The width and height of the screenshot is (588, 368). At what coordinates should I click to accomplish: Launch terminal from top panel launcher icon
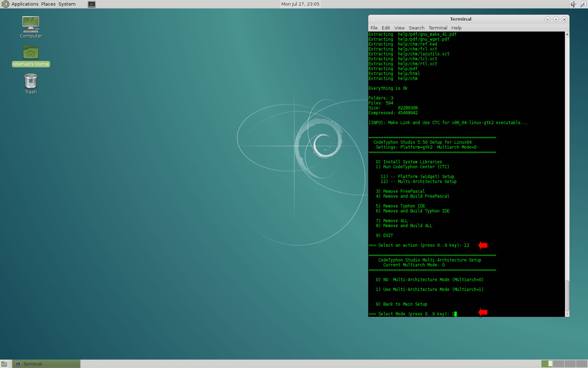(x=92, y=4)
